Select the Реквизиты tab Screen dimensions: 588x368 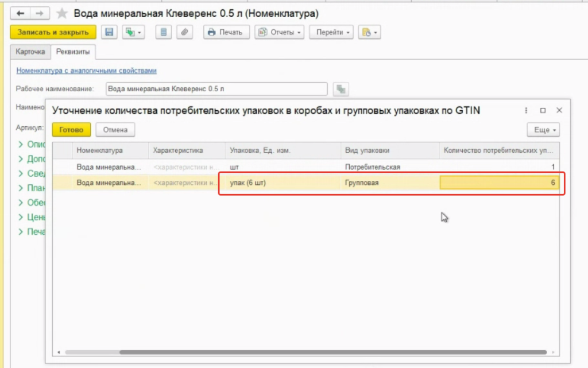(x=73, y=52)
